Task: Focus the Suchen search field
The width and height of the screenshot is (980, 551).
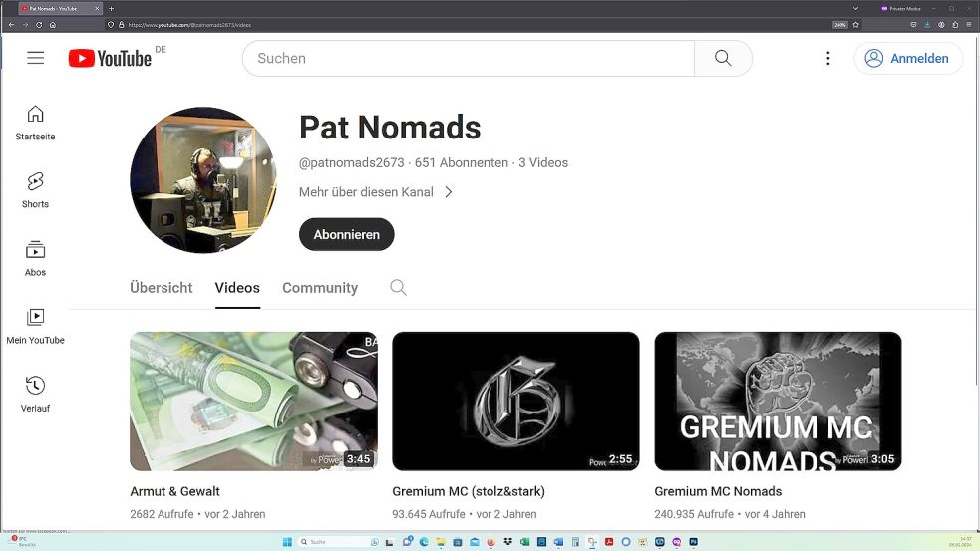Action: (469, 58)
